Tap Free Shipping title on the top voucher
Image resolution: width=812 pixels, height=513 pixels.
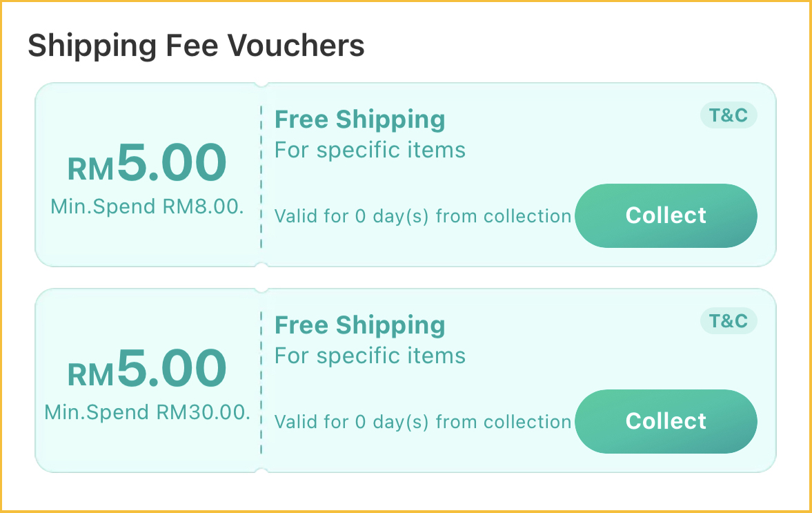point(359,119)
